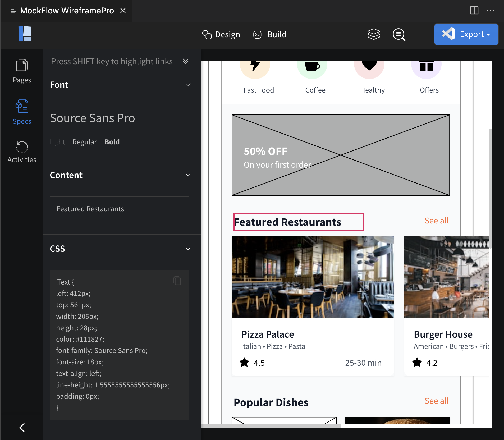Open the Export dropdown button

click(x=466, y=34)
